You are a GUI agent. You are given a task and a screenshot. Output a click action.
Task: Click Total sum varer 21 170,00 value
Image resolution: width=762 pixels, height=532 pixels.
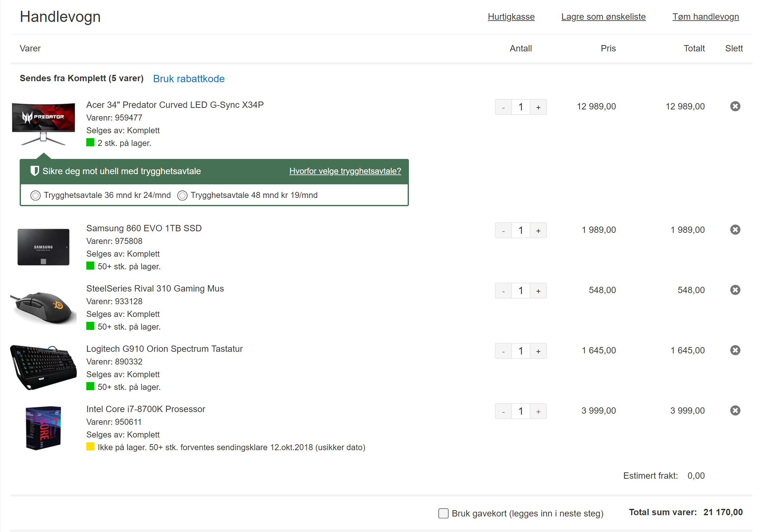pos(723,512)
